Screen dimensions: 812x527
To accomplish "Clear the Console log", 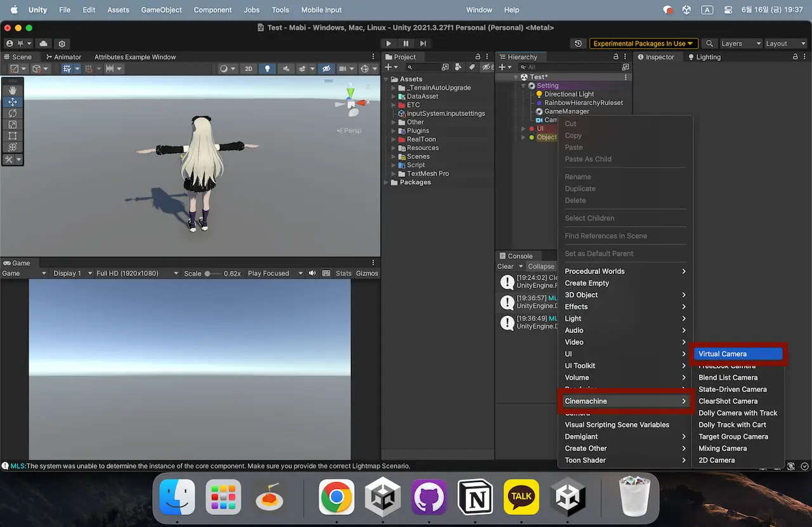I will click(x=506, y=266).
